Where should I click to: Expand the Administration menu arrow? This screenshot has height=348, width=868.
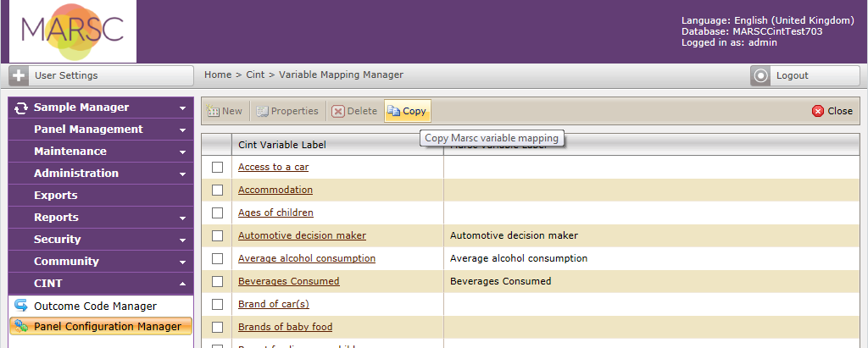tap(183, 174)
